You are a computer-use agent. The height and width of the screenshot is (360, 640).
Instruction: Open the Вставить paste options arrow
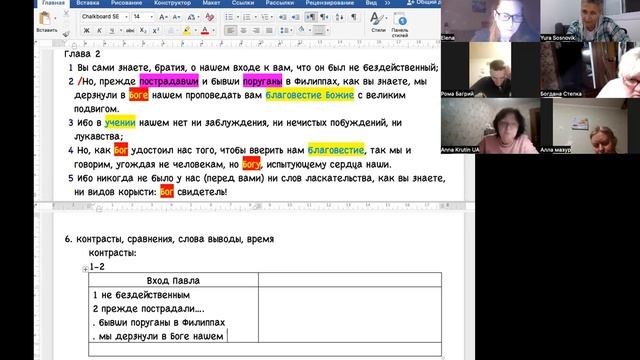pos(55,18)
